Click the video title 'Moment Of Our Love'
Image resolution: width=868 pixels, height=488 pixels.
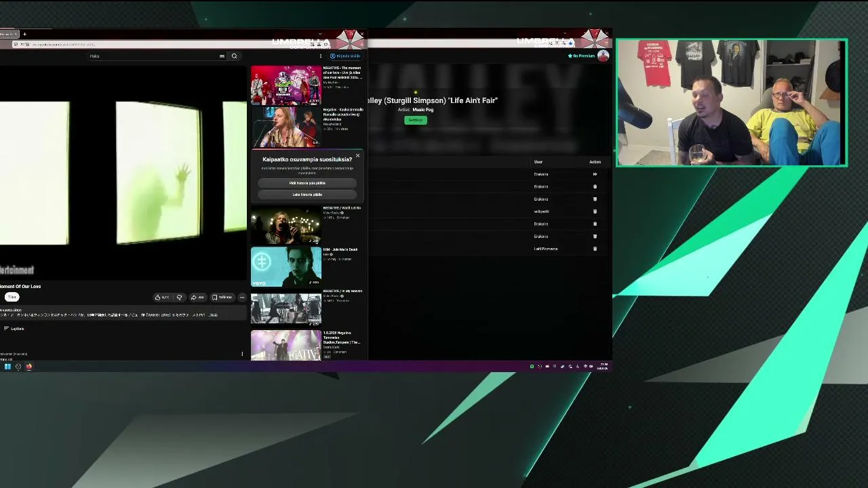pyautogui.click(x=20, y=287)
